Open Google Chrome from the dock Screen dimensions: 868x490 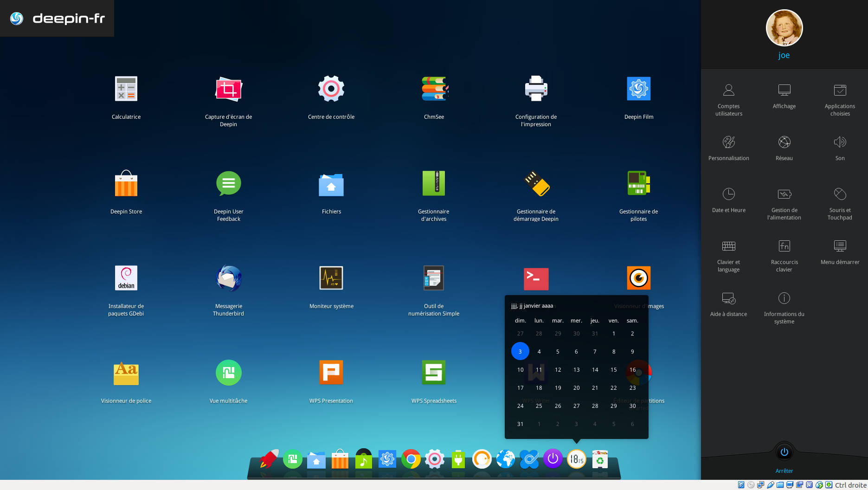point(411,459)
